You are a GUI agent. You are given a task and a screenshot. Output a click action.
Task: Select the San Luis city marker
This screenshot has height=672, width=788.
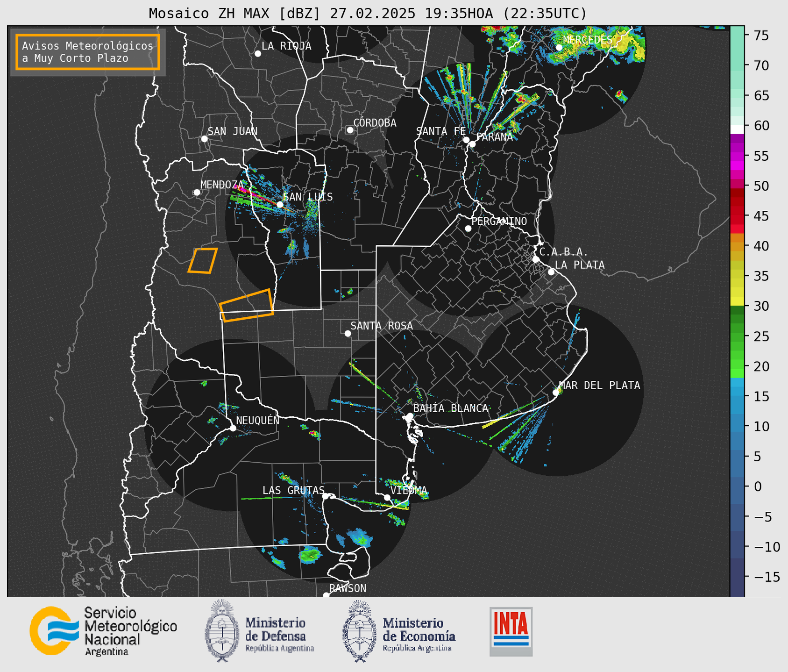pos(280,204)
